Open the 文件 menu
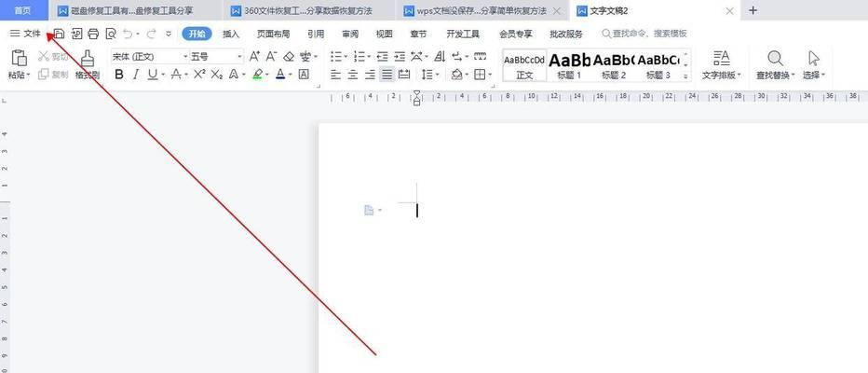 pos(25,34)
